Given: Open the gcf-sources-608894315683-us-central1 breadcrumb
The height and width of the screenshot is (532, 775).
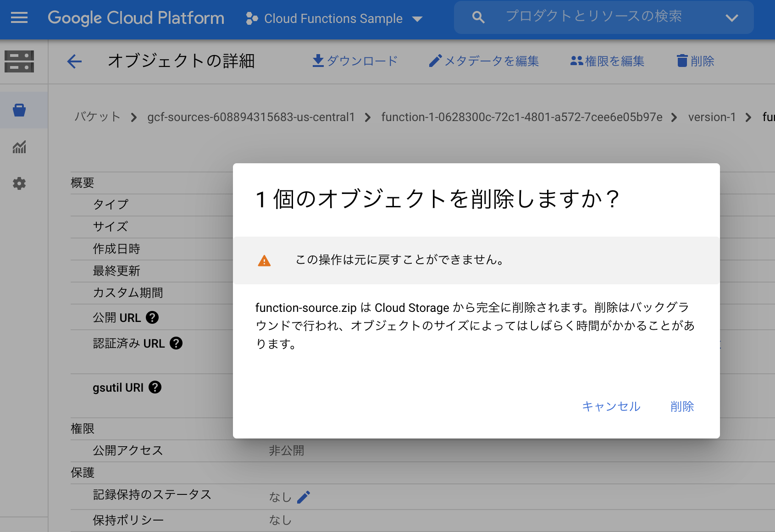Looking at the screenshot, I should click(250, 117).
